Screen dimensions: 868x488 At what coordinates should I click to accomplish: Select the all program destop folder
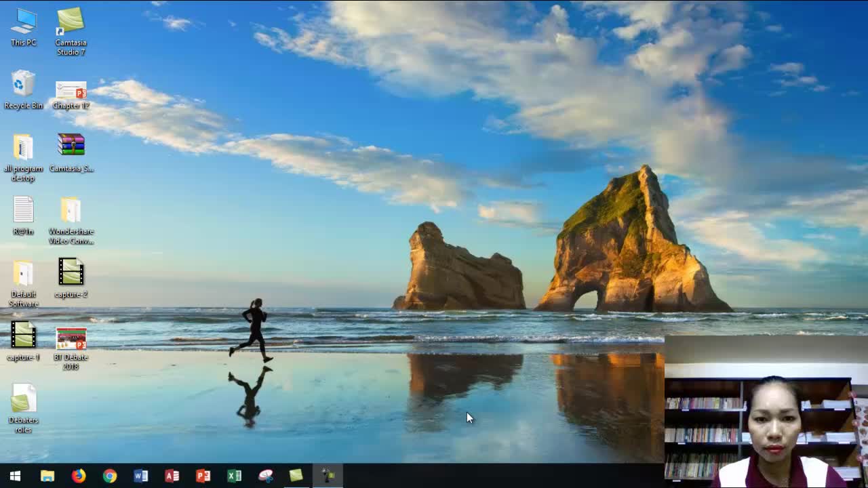pyautogui.click(x=23, y=157)
